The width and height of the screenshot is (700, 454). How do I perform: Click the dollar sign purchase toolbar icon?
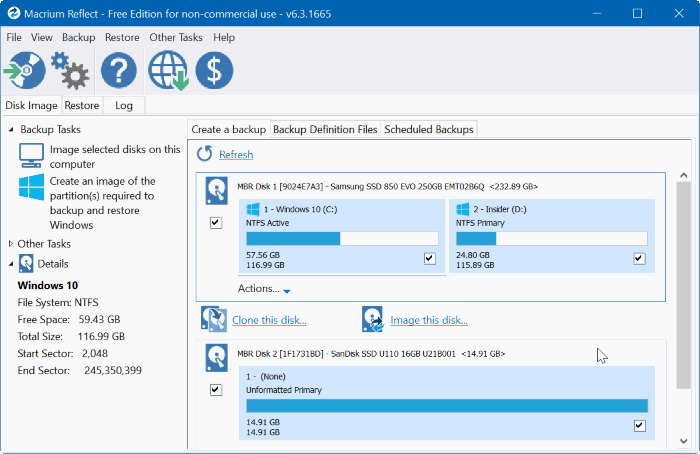tap(214, 70)
